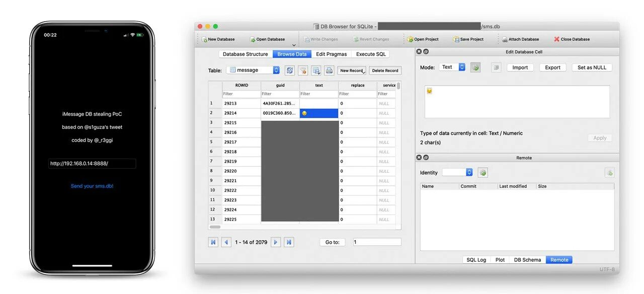Sort by the ROWID column header

tap(242, 85)
